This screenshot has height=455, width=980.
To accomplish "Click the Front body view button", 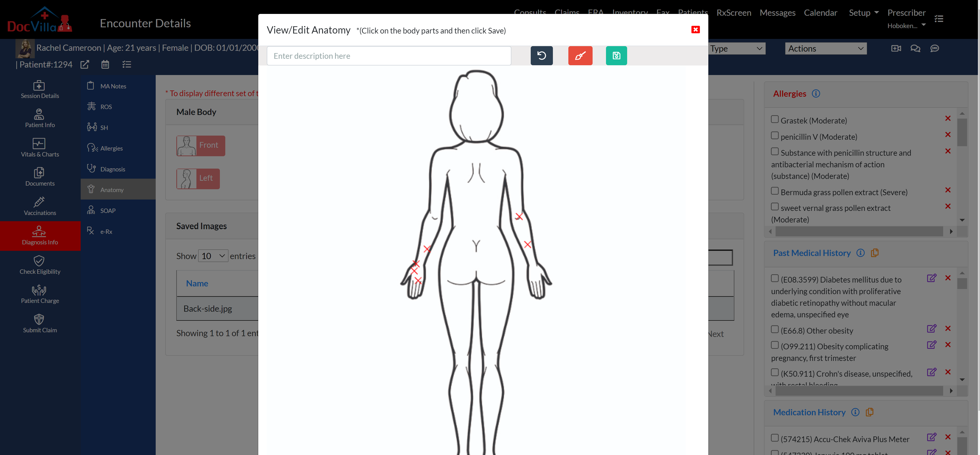I will 201,145.
